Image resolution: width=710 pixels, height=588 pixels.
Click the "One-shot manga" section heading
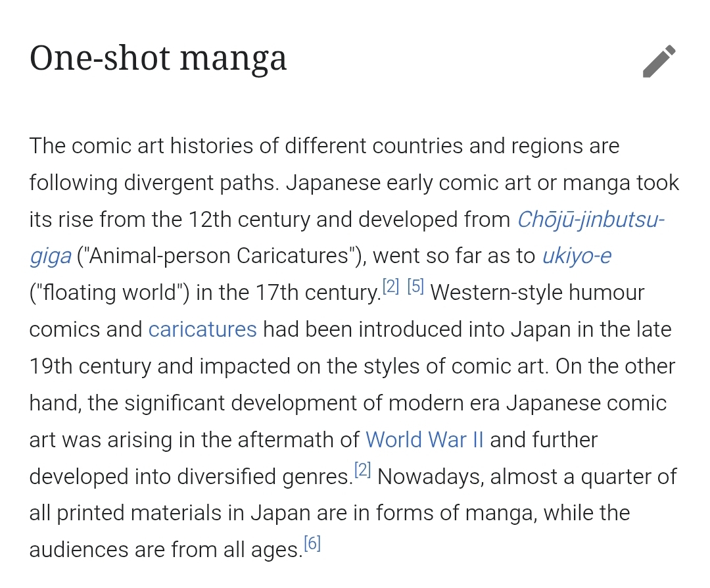[158, 59]
